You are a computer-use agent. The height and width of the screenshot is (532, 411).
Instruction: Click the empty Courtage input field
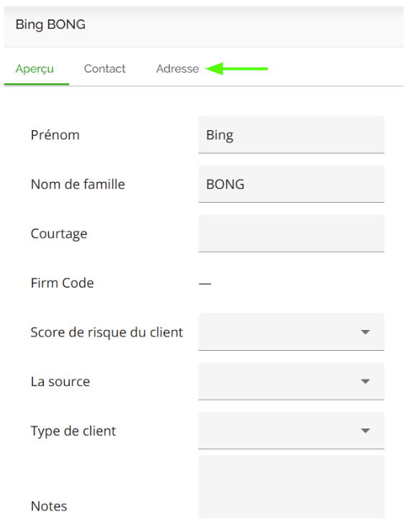pos(291,233)
